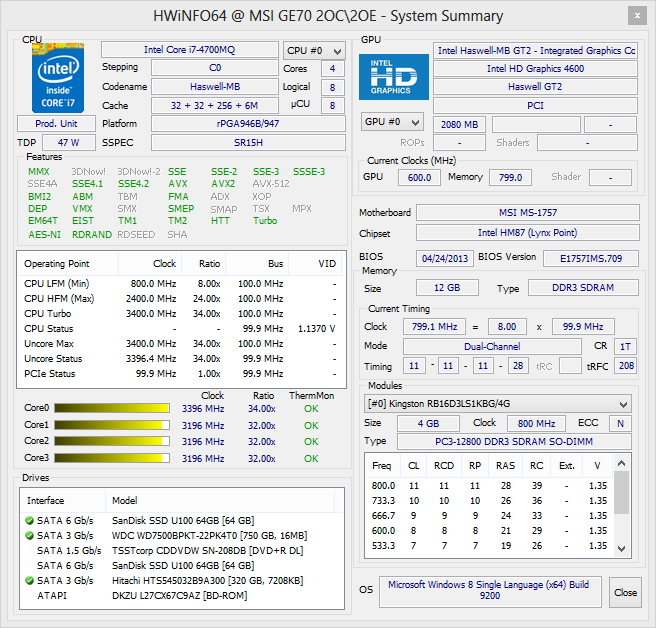Viewport: 656px width, 628px height.
Task: Click the tRFC value 208
Action: click(x=626, y=366)
